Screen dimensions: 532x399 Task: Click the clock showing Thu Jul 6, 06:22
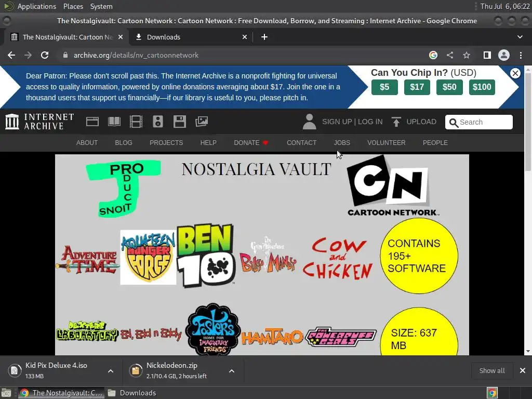pos(505,6)
